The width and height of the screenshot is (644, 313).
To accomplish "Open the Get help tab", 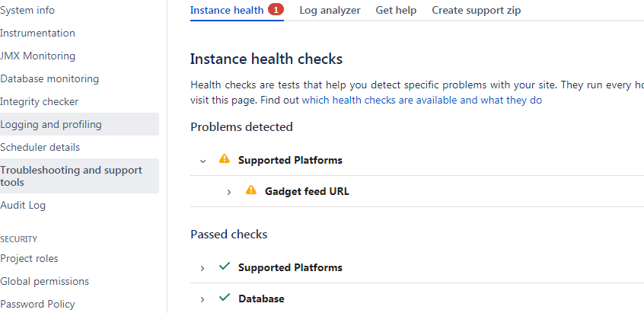I will click(x=396, y=10).
